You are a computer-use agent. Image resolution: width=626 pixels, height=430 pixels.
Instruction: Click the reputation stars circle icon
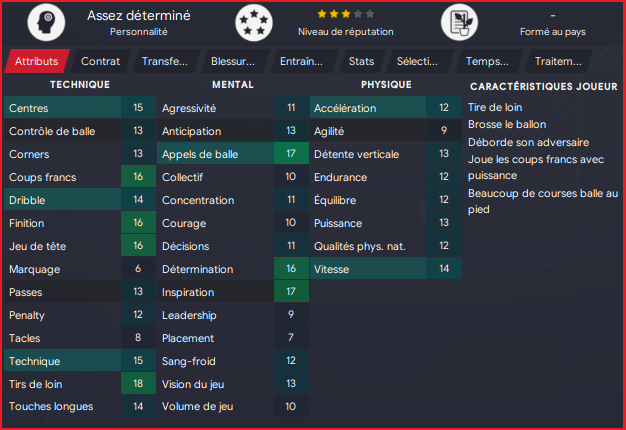point(253,22)
